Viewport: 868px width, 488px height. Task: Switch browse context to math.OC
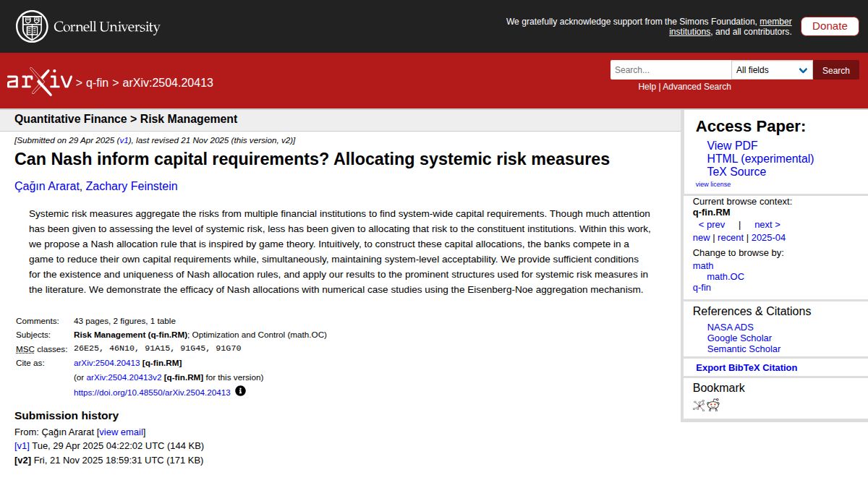pyautogui.click(x=726, y=276)
